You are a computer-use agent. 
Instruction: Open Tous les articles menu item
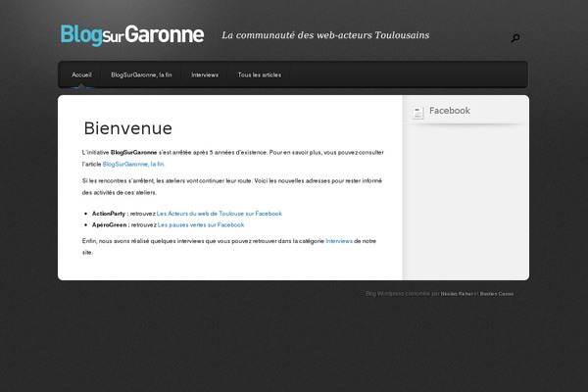click(x=260, y=75)
